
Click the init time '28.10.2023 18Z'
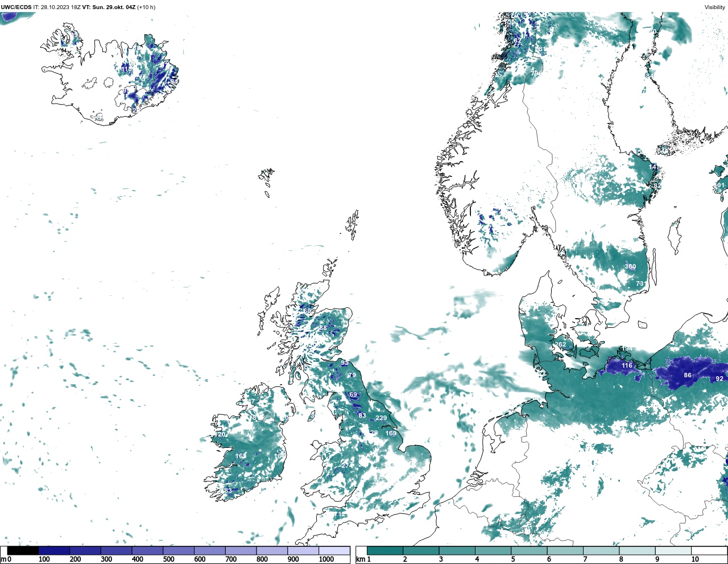click(61, 7)
